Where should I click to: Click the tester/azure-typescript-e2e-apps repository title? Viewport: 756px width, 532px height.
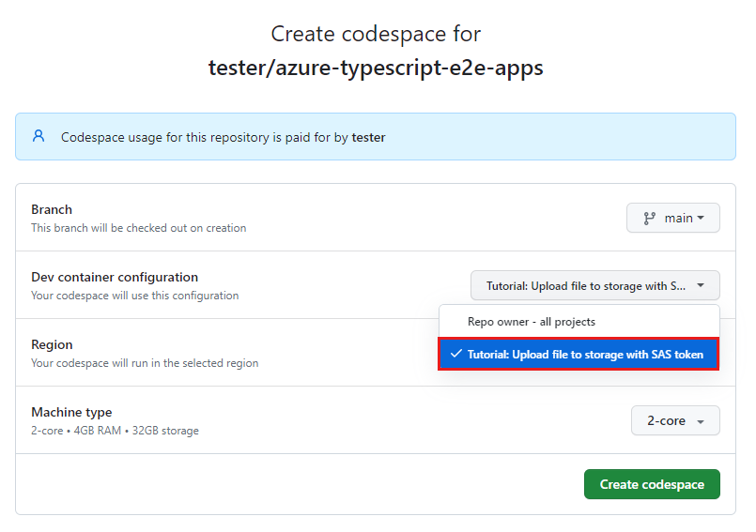pyautogui.click(x=376, y=68)
